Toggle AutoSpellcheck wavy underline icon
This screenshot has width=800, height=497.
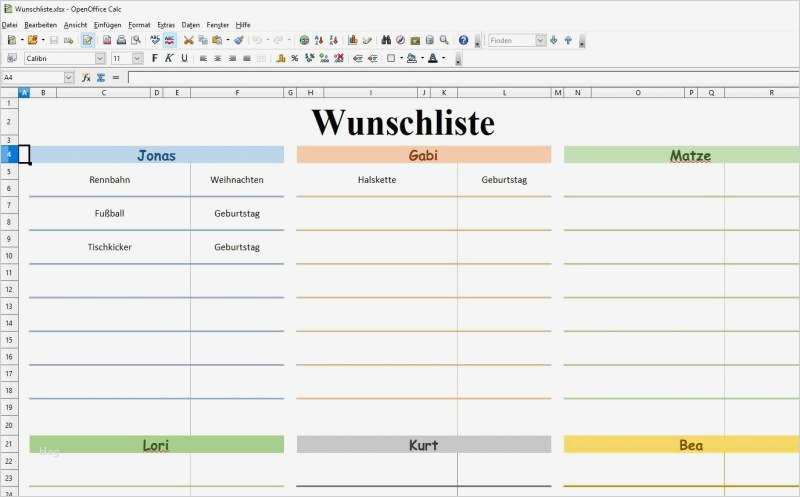click(169, 40)
